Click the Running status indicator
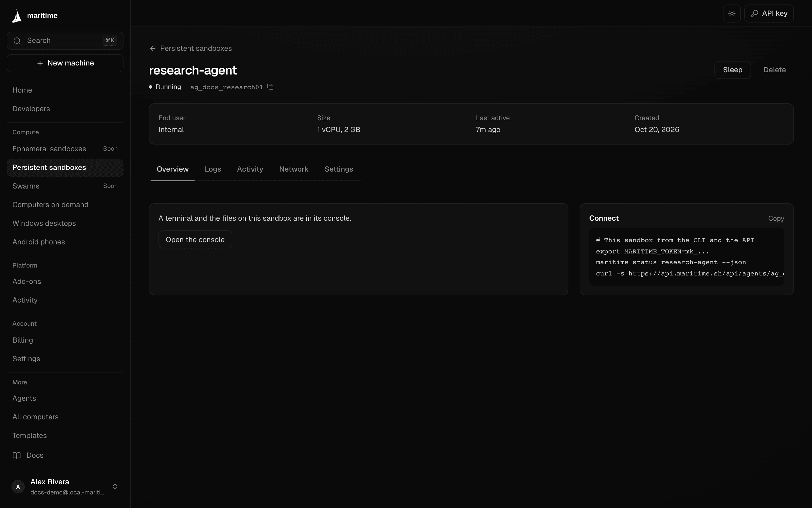 165,87
